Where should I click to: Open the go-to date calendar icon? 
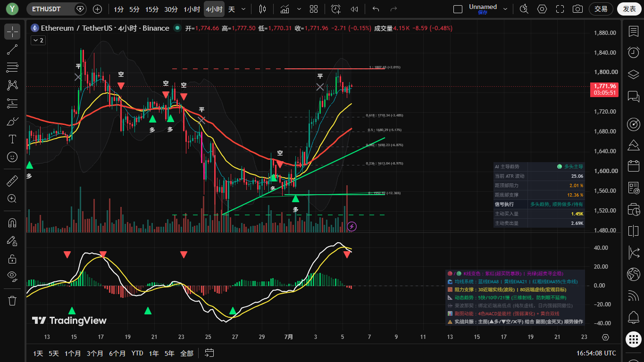pos(210,353)
